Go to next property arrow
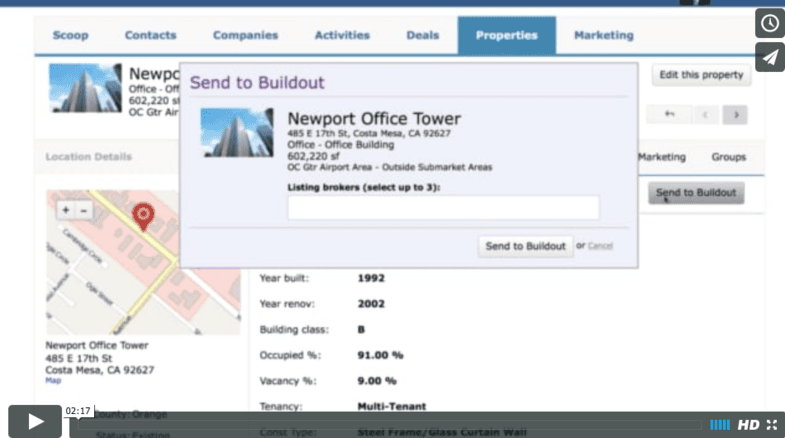Viewport: 785px width, 438px height. coord(735,115)
